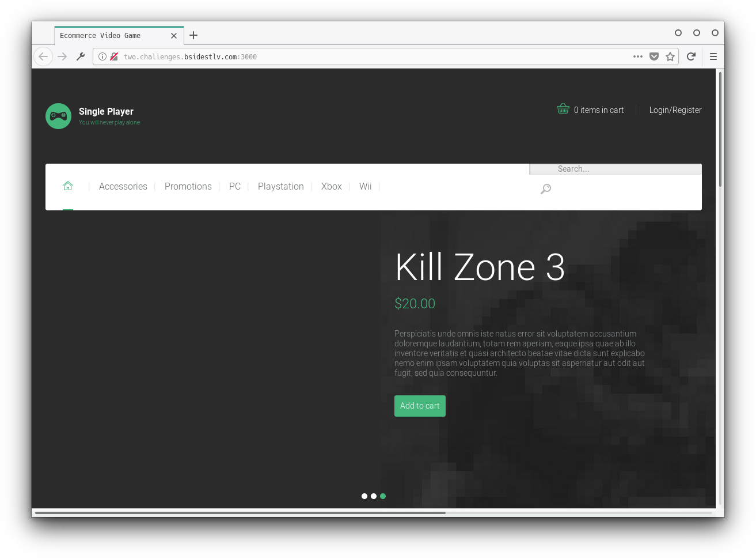
Task: Select the first carousel slide dot
Action: [x=364, y=496]
